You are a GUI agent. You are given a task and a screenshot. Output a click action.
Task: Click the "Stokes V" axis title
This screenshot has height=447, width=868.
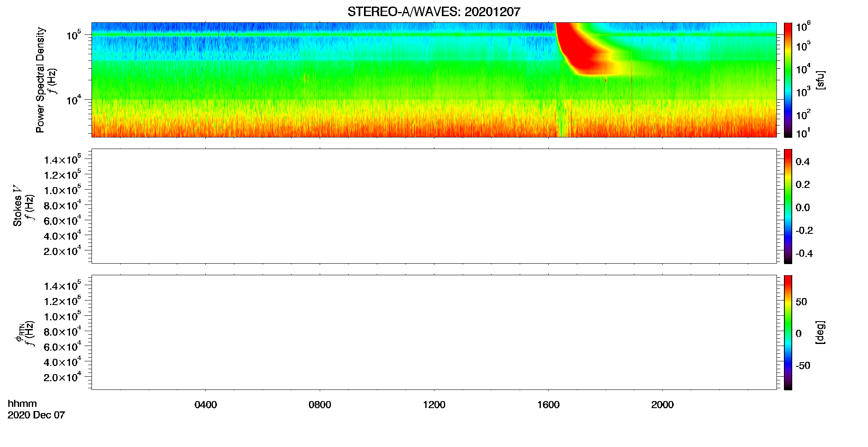click(x=18, y=206)
